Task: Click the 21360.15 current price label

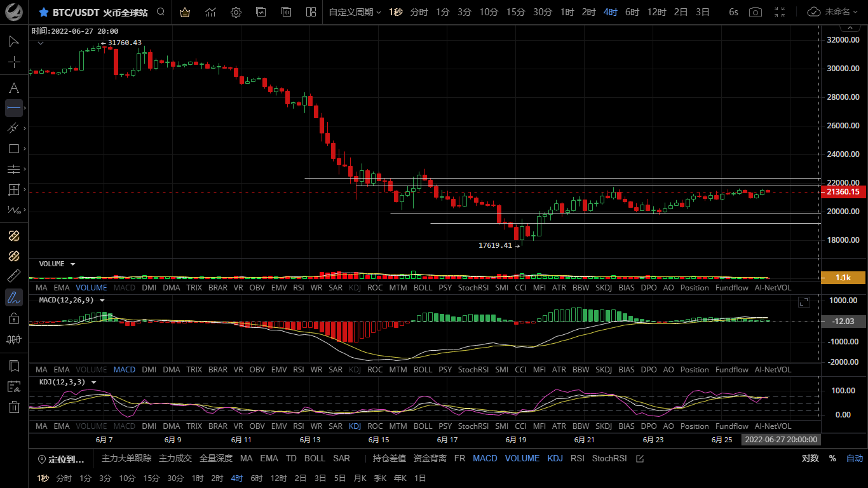Action: tap(843, 192)
